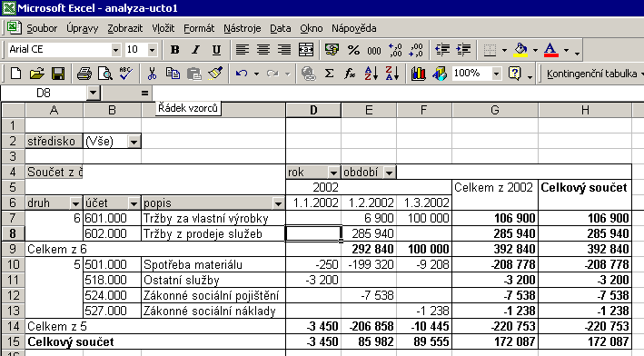Image resolution: width=644 pixels, height=356 pixels.
Task: Insert AutoSum formula
Action: click(329, 74)
